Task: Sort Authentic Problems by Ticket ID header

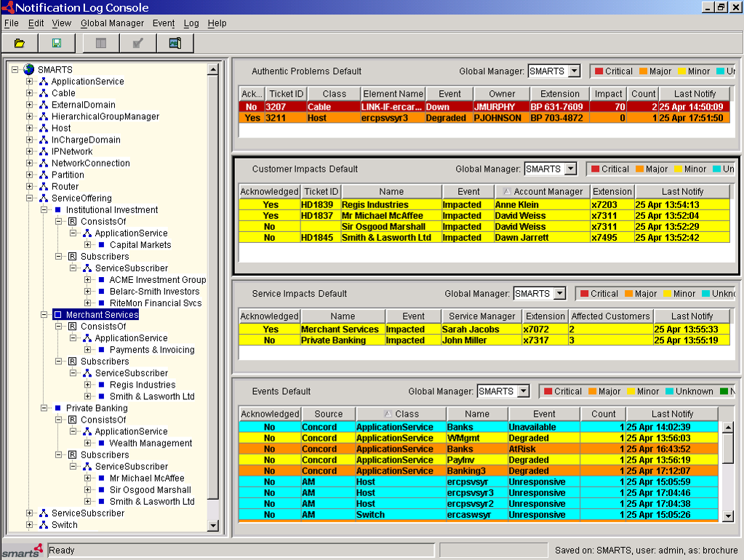Action: (x=286, y=94)
